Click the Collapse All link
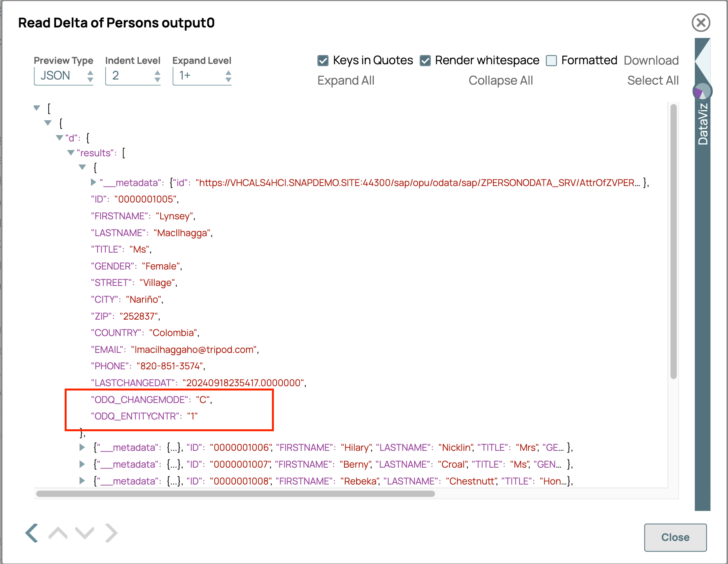The image size is (728, 564). pyautogui.click(x=500, y=80)
